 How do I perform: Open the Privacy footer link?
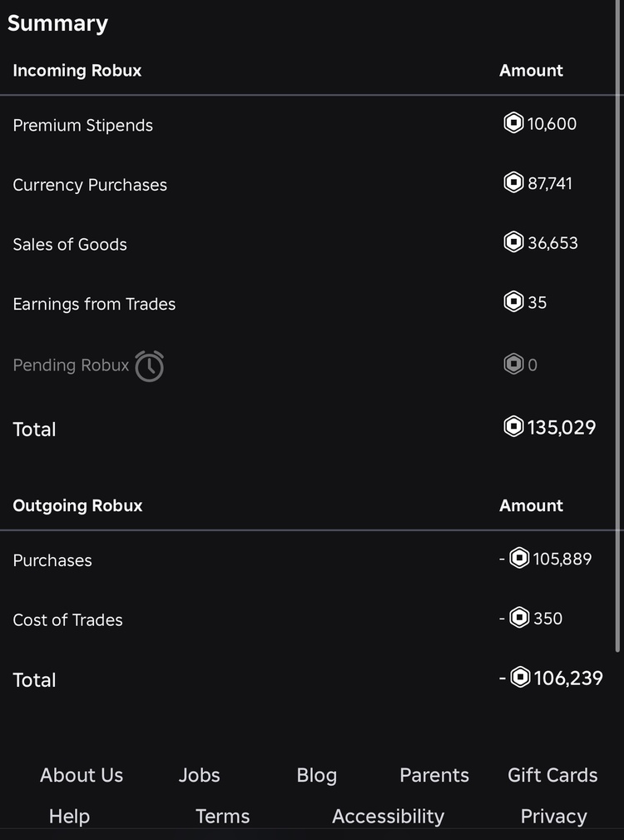point(553,817)
